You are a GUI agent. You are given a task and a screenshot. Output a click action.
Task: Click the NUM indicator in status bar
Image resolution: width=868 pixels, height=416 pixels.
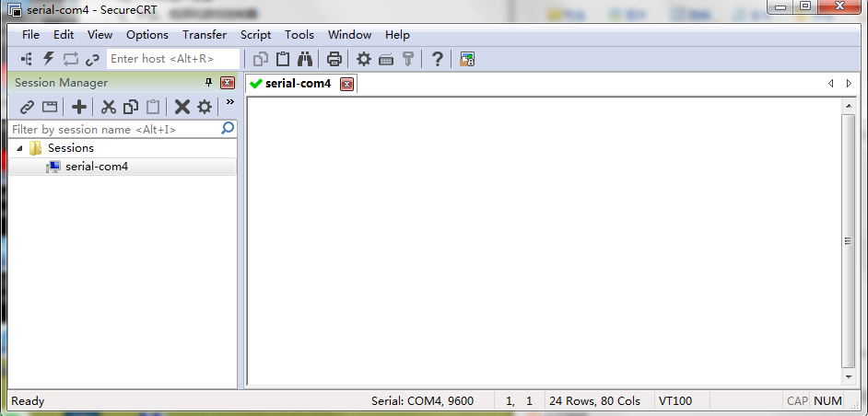(828, 401)
